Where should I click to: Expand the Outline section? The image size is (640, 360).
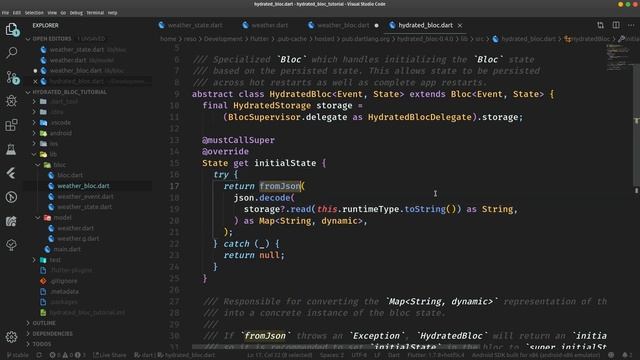click(44, 323)
